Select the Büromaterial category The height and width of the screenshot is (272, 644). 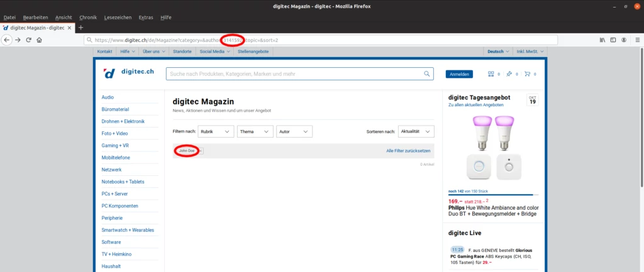tap(116, 109)
